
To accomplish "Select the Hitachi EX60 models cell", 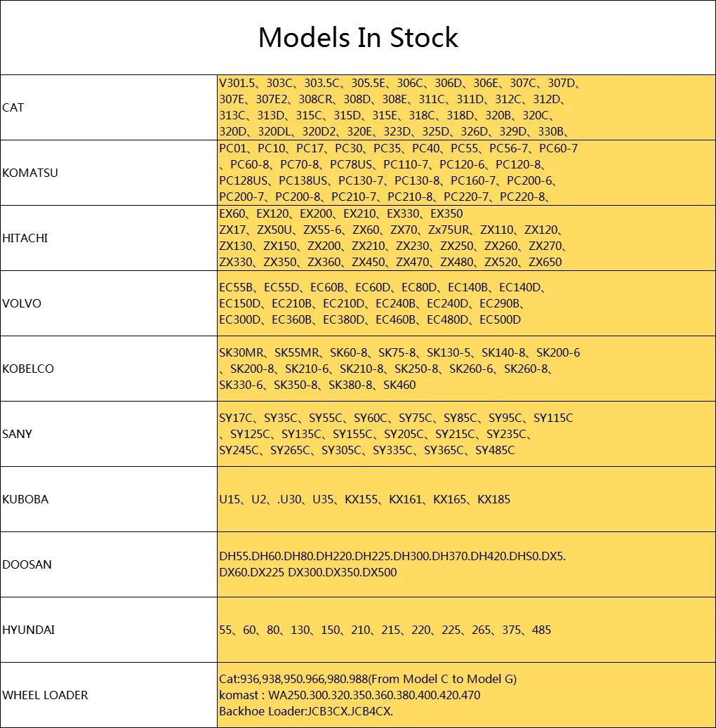I will pos(466,238).
